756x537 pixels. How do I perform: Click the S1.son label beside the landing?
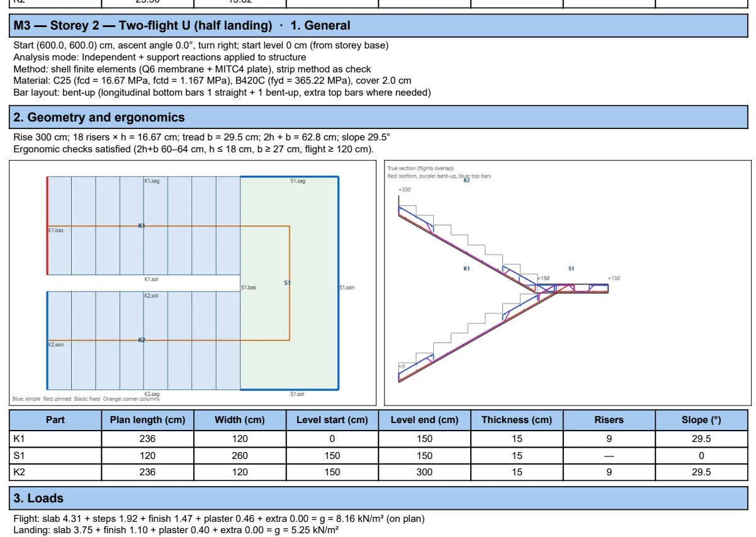click(347, 288)
